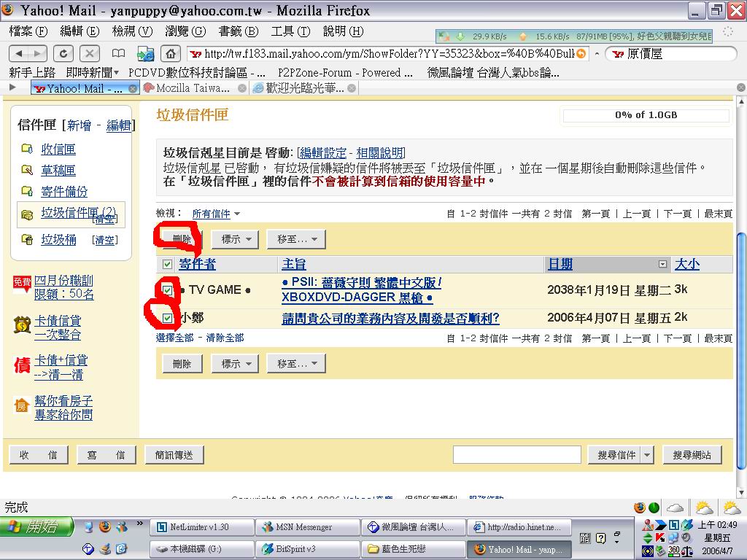Viewport: 747px width, 560px height.
Task: Click the 草稿匣 drafts folder icon
Action: pos(27,171)
